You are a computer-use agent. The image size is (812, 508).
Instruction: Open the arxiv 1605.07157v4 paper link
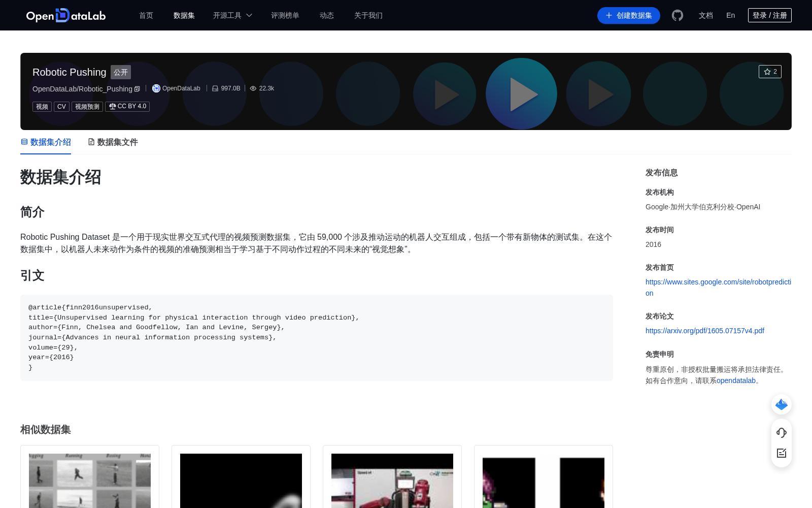705,331
